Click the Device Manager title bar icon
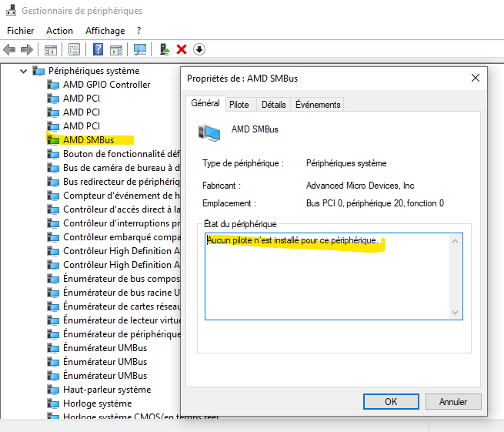Screen dimensions: 504x432 [12, 10]
